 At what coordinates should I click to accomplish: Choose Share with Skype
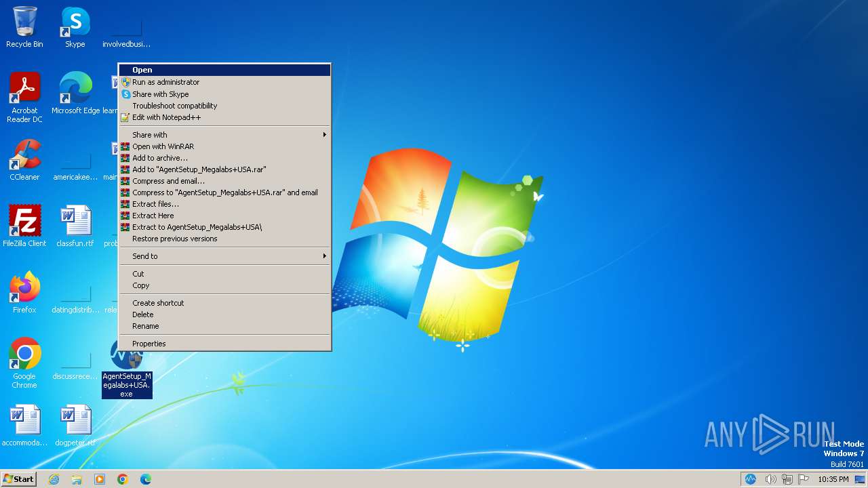pos(224,94)
